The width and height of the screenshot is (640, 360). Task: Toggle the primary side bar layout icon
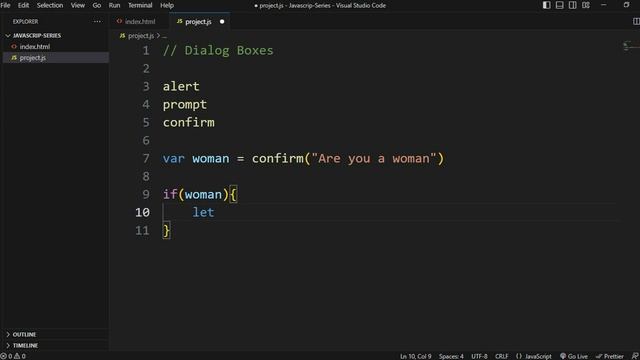point(547,5)
